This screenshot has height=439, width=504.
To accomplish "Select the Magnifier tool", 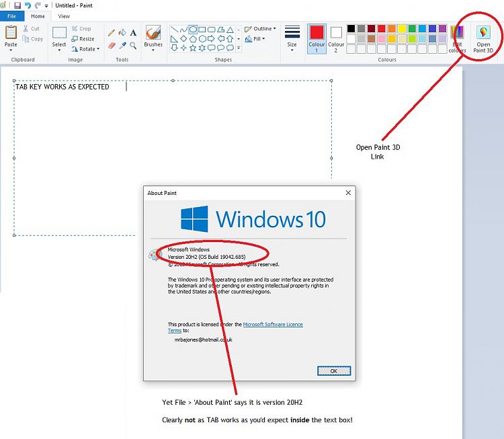I will pyautogui.click(x=133, y=46).
